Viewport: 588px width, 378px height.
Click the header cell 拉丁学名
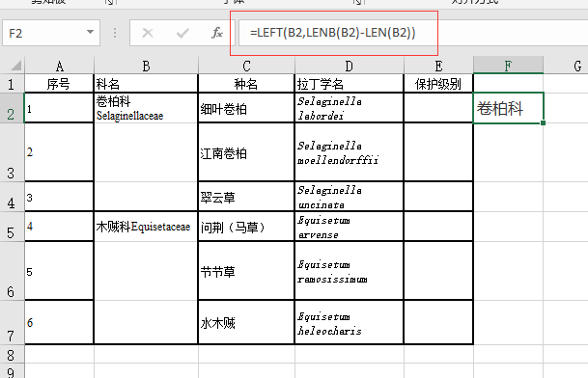click(350, 84)
